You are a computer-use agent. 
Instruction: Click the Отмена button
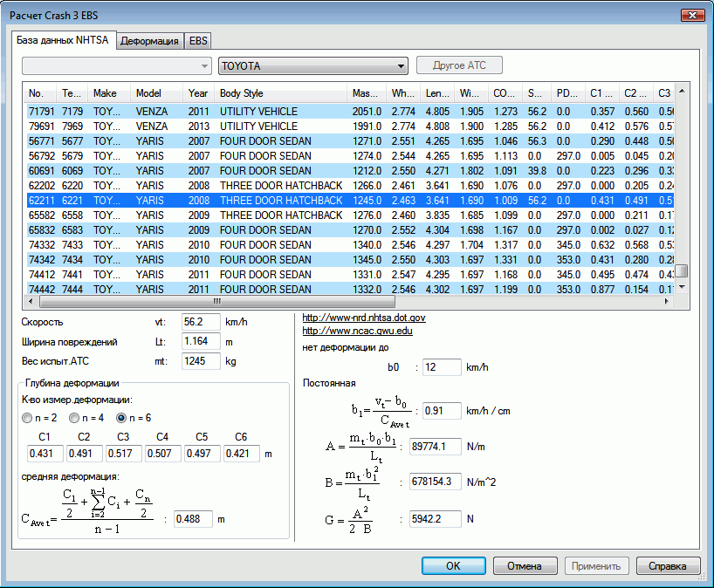(x=525, y=565)
